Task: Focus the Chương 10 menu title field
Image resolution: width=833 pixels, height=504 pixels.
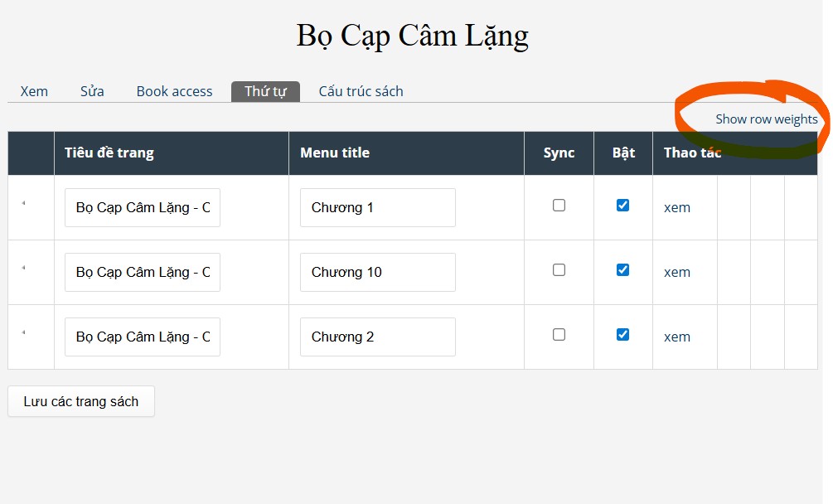Action: [x=378, y=273]
